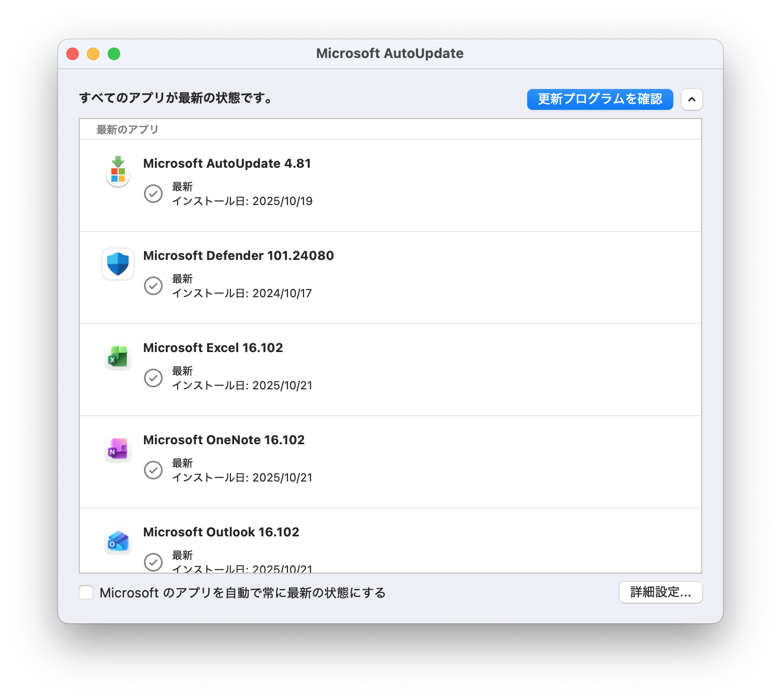
Task: Click the checkmark status icon for Excel
Action: point(153,378)
